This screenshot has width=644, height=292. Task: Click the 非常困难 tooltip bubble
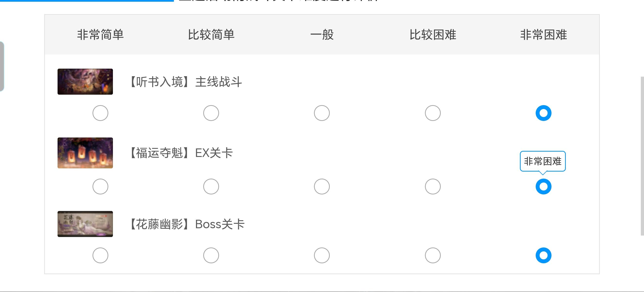pos(542,161)
